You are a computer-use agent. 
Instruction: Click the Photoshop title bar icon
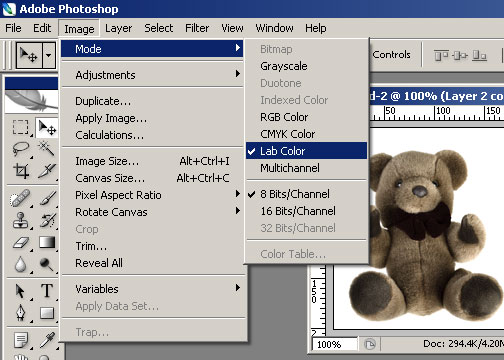(9, 9)
